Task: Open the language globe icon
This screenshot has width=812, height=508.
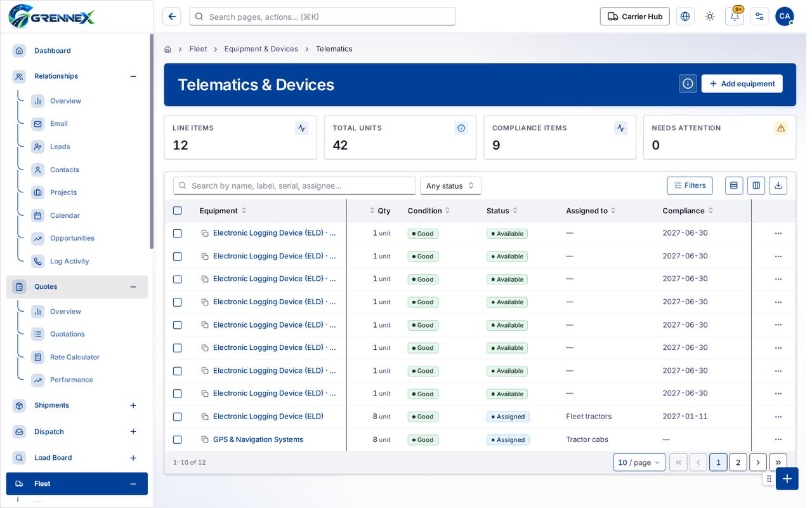Action: (x=685, y=17)
